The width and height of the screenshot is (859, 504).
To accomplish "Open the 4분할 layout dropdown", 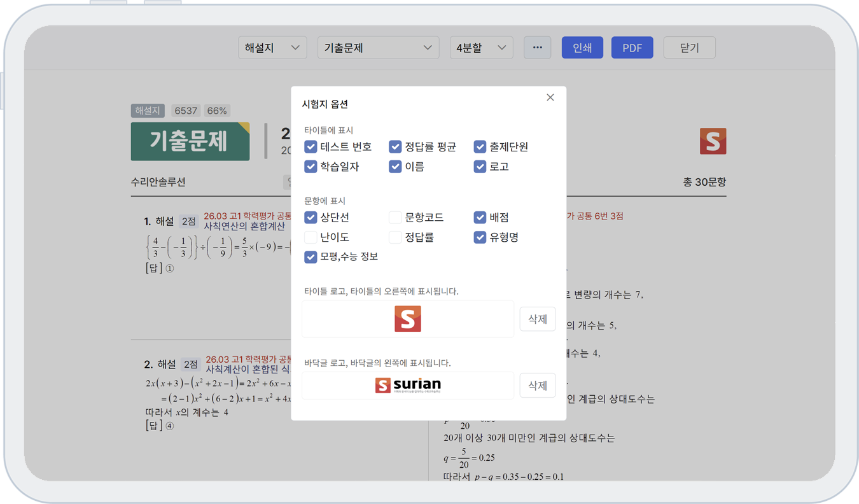I will click(481, 48).
